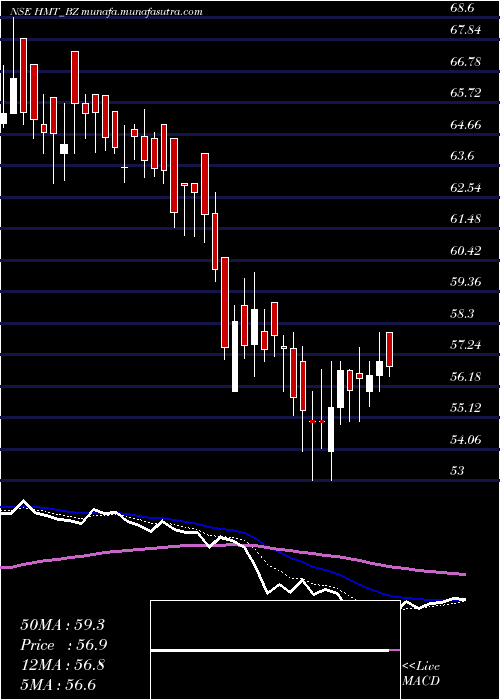Click the 5MA : 56.6 readout
Viewport: 500px width, 700px height.
pos(58,684)
